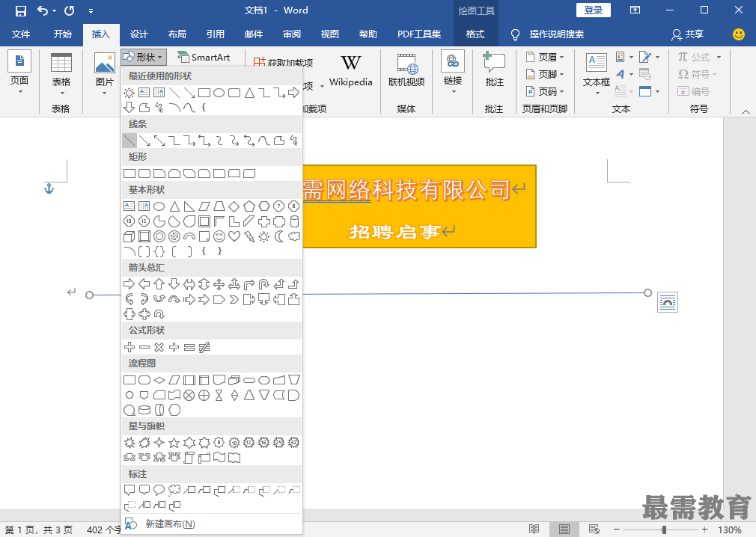Toggle ribbon display options button

click(x=635, y=10)
